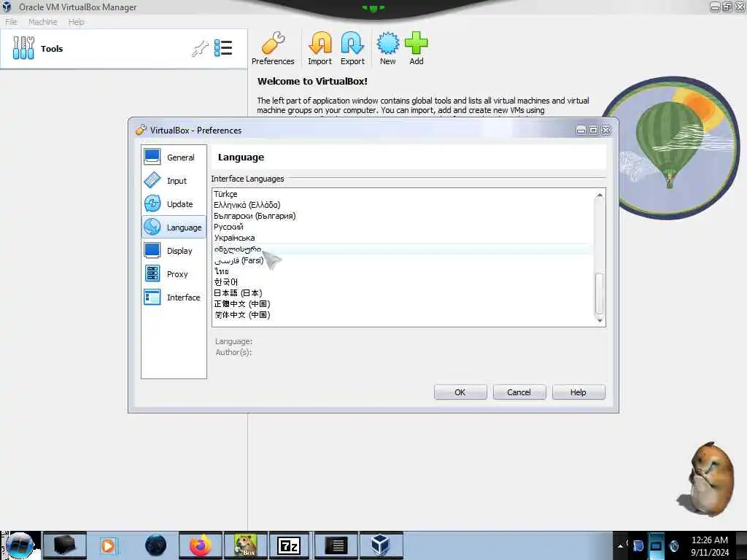Click the General monitor icon
This screenshot has width=747, height=560.
pos(152,157)
